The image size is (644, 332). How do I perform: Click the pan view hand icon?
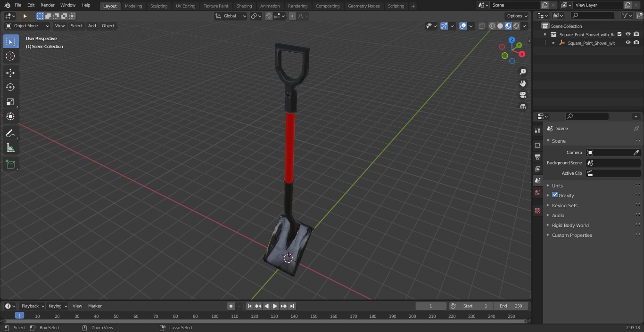click(x=522, y=83)
